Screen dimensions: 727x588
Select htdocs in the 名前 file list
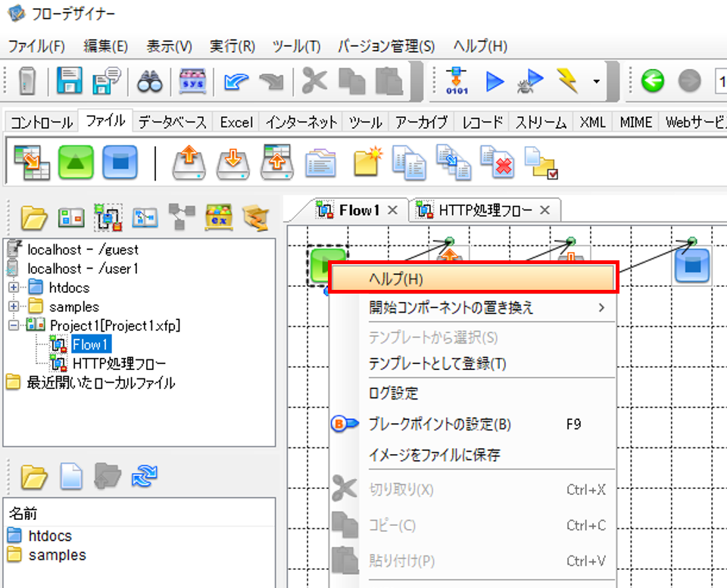click(50, 536)
